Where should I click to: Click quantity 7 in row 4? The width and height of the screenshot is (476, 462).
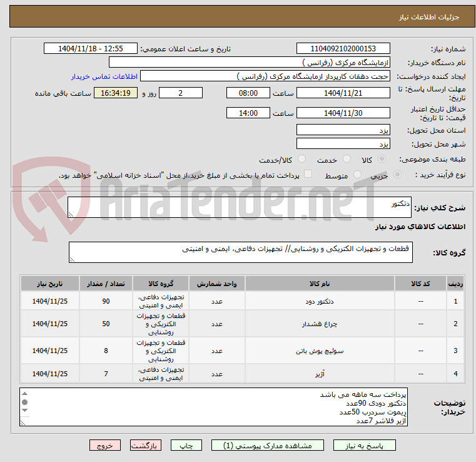106,374
